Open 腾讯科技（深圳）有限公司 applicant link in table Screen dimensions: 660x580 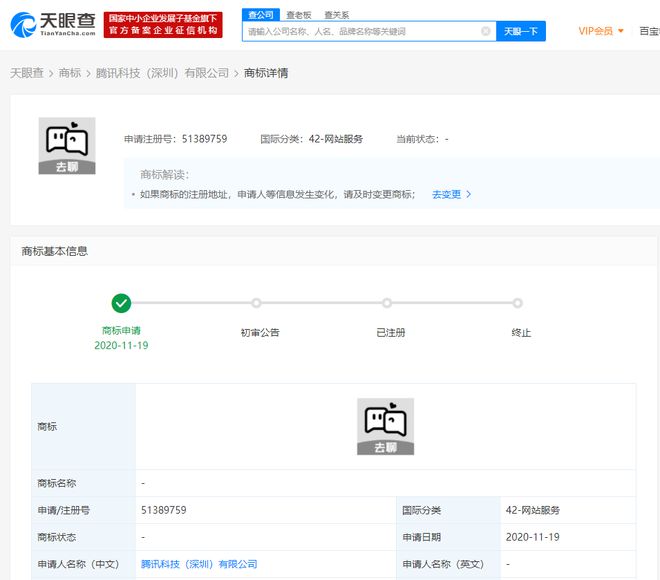pyautogui.click(x=199, y=564)
